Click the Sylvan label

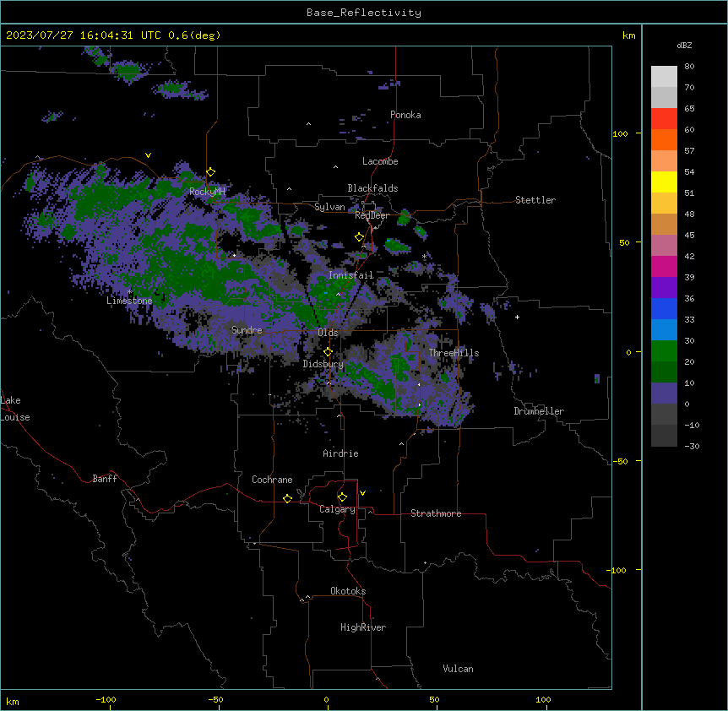pos(329,207)
